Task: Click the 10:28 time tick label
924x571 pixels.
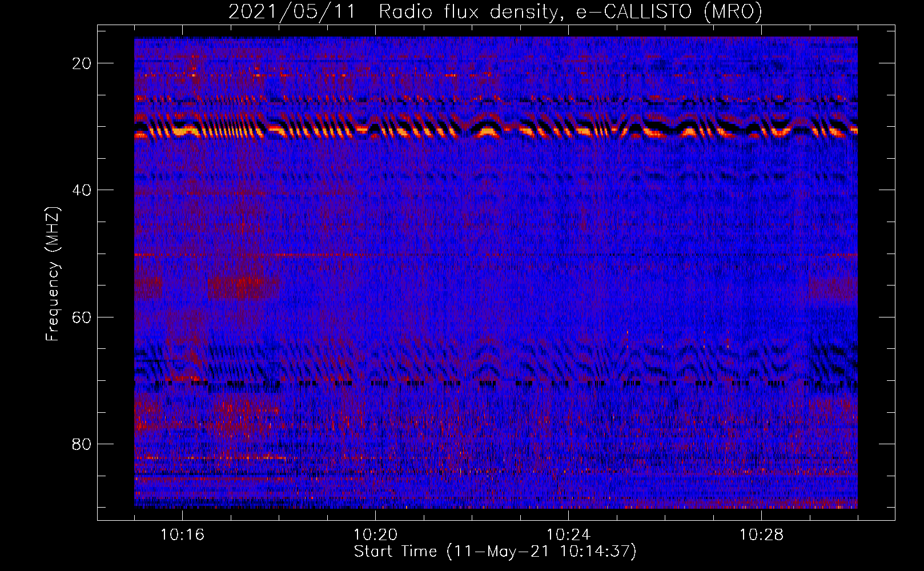Action: pyautogui.click(x=761, y=534)
